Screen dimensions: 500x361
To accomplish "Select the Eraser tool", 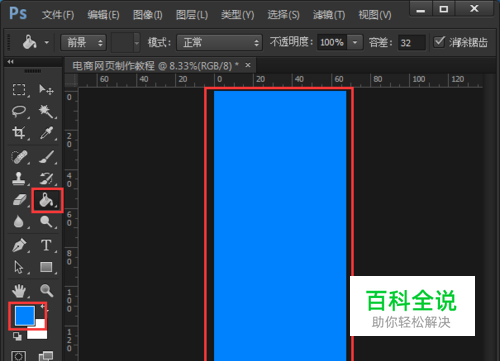I will 19,200.
